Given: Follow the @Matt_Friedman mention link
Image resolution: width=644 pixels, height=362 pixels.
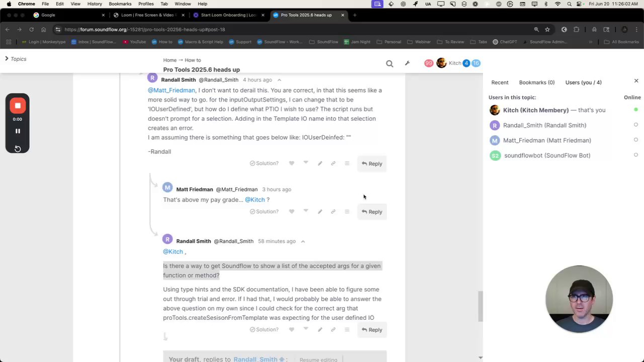Looking at the screenshot, I should pos(172,90).
